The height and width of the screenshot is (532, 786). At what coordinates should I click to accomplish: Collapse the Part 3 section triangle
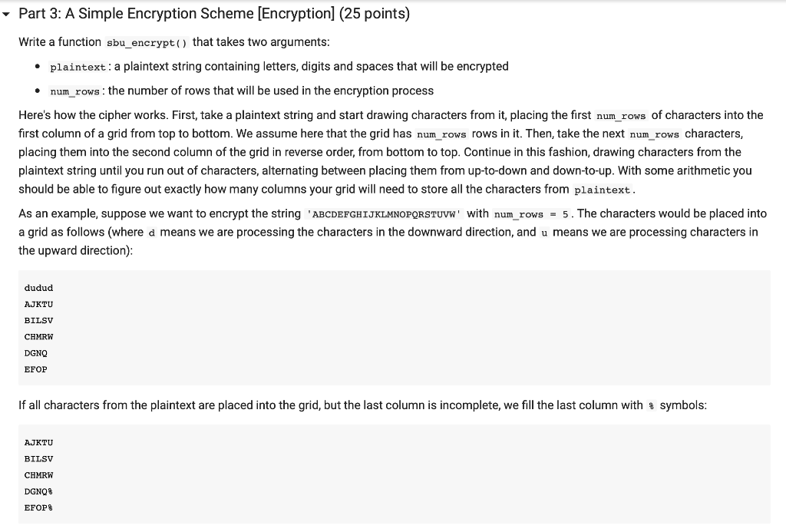tap(6, 15)
